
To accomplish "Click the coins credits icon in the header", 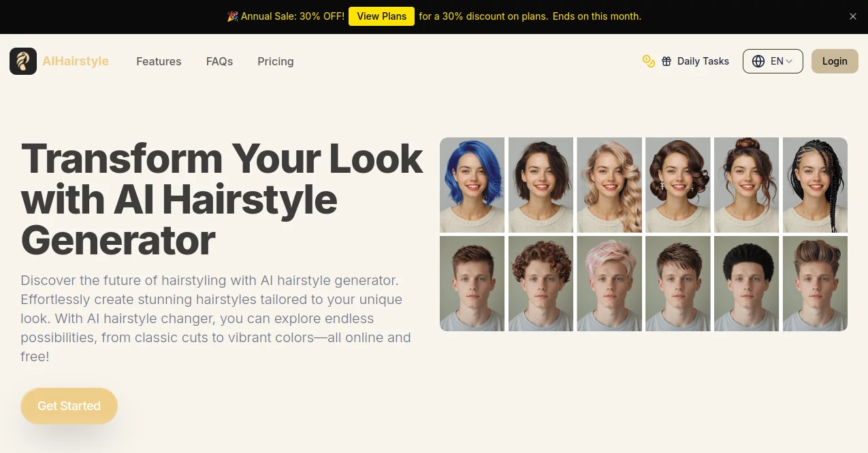I will pyautogui.click(x=647, y=61).
